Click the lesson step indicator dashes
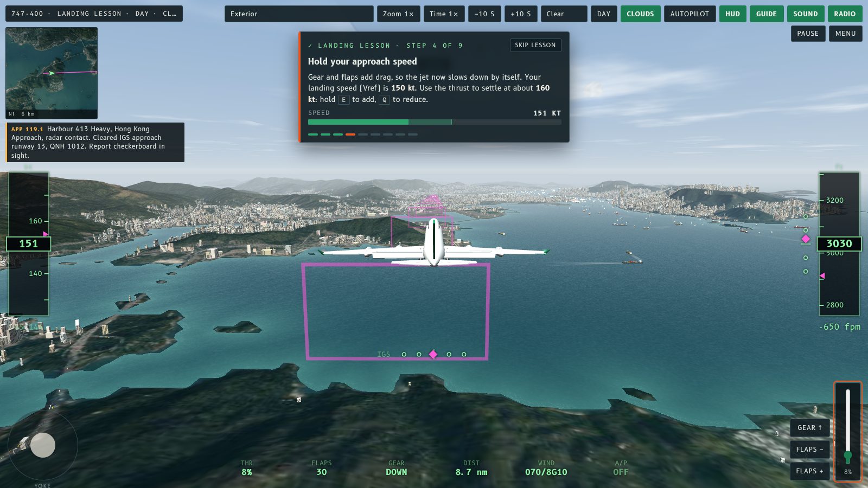868x488 pixels. pos(363,134)
